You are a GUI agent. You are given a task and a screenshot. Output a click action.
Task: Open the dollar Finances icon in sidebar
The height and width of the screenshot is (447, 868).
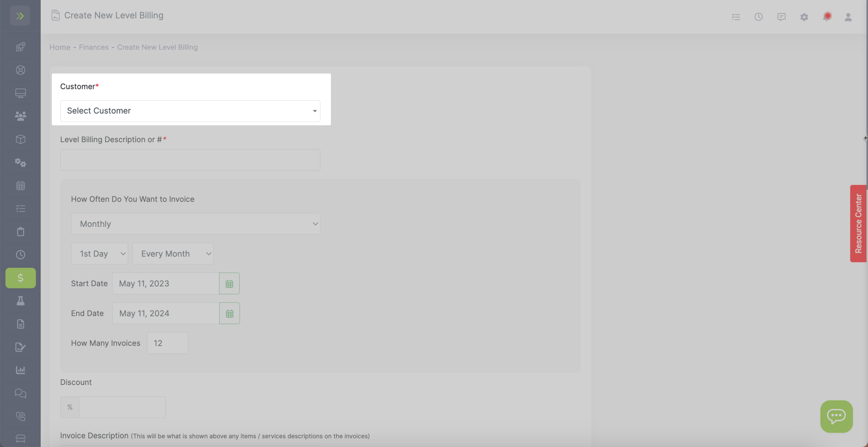pyautogui.click(x=20, y=278)
